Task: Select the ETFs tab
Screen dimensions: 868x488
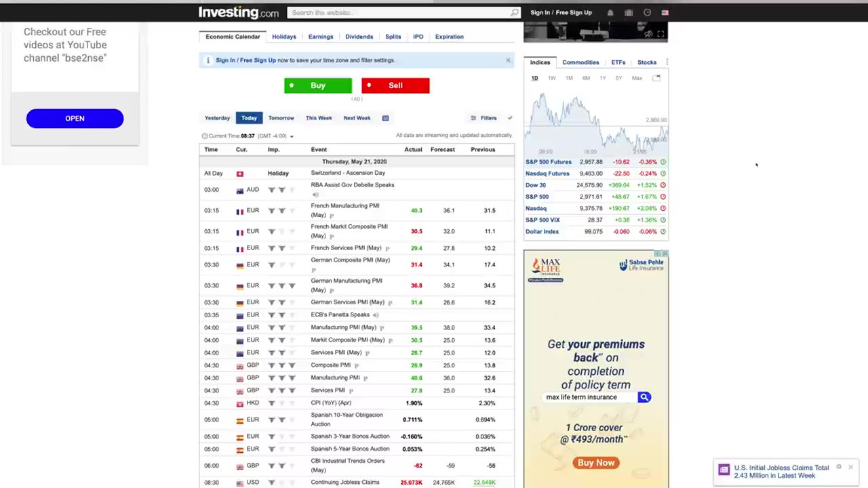Action: [618, 62]
